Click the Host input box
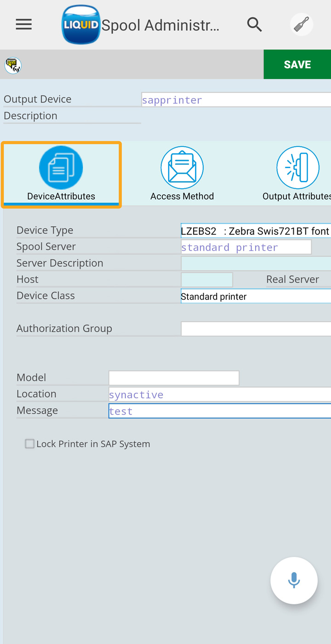This screenshot has width=331, height=644. (x=207, y=280)
